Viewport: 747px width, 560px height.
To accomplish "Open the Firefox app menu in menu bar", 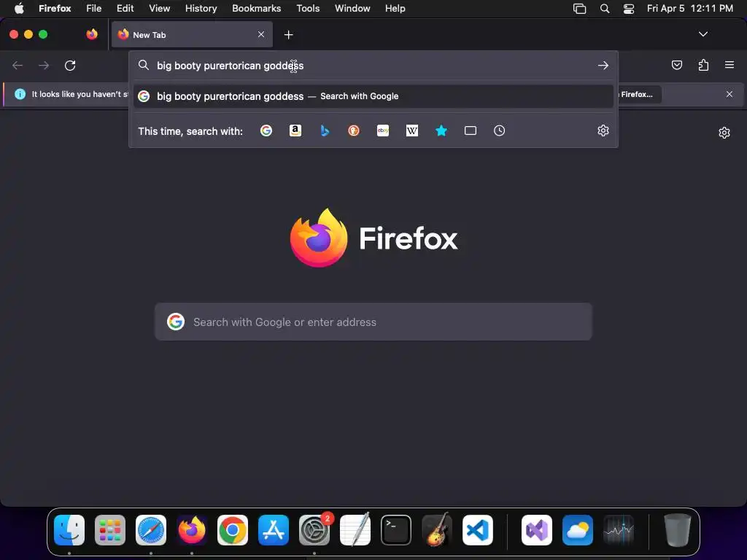I will tap(55, 9).
